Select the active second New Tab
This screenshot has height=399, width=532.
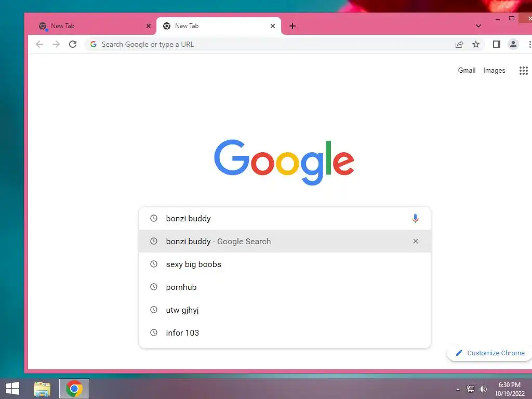tap(219, 26)
